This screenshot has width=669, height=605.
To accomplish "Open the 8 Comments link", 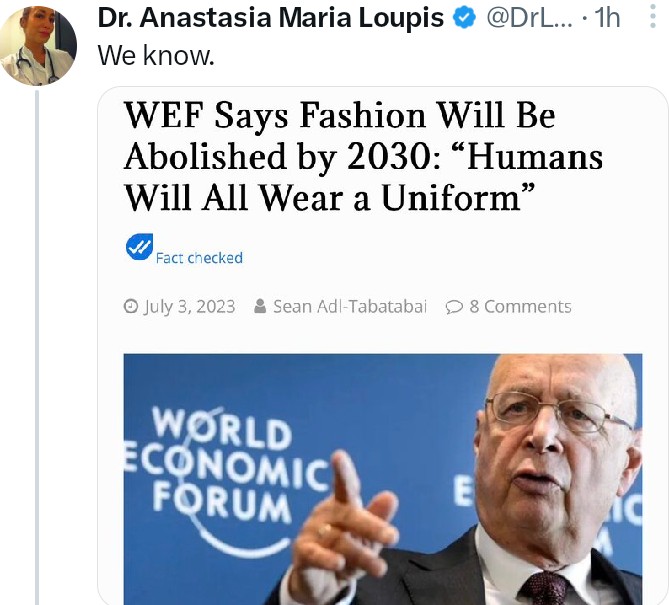I will [x=520, y=307].
